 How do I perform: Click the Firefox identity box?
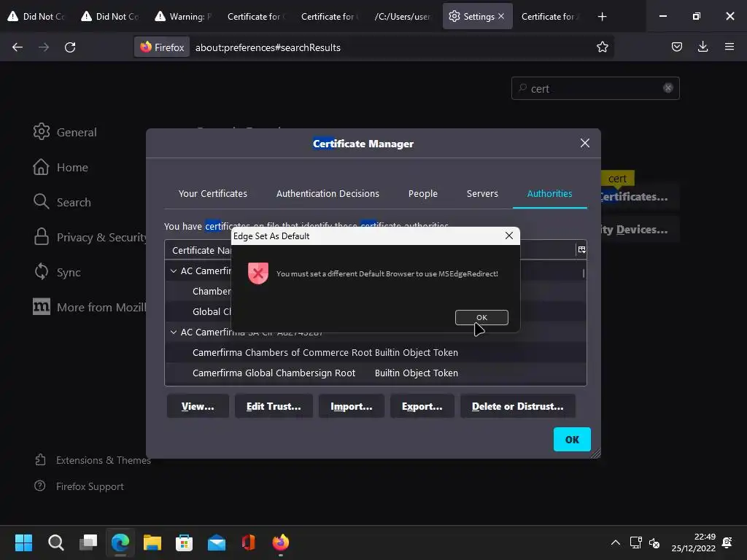[162, 47]
